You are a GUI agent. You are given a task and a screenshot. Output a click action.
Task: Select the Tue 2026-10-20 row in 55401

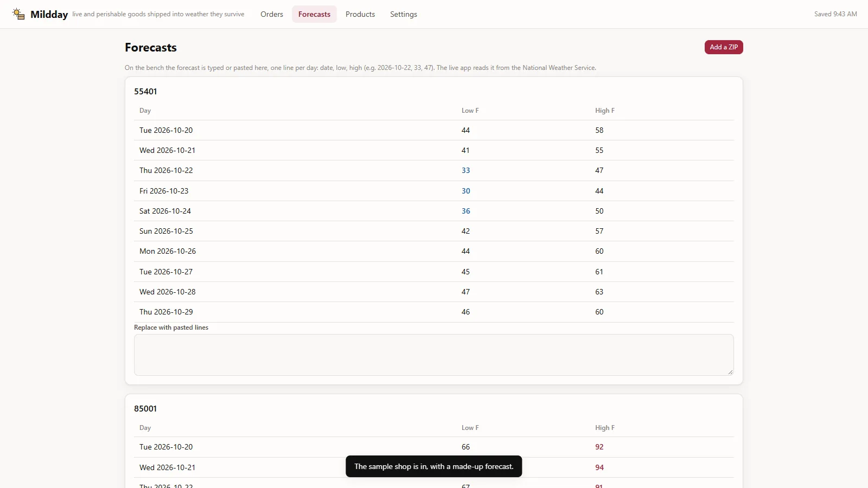(x=434, y=130)
